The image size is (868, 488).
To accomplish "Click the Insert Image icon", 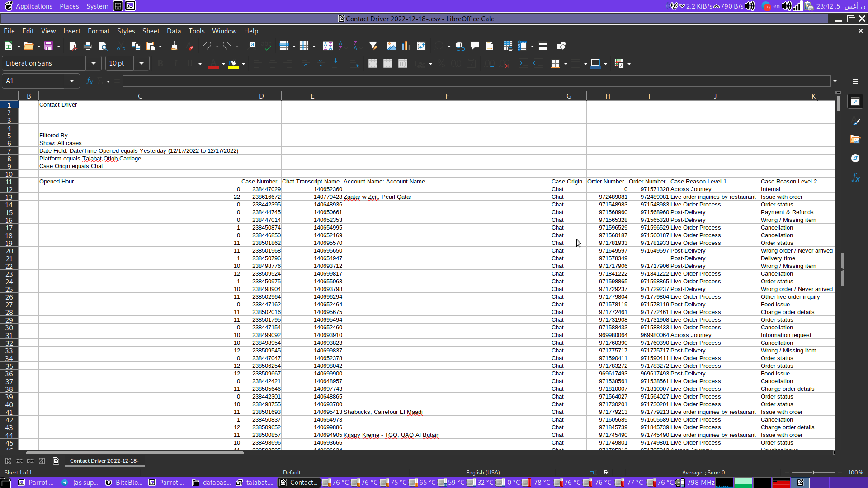I will 392,46.
